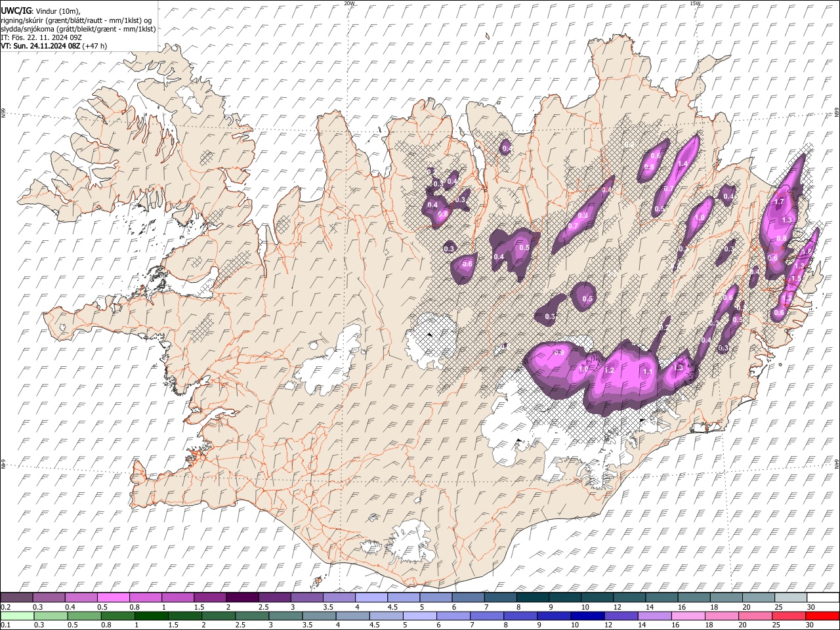
Task: Click the pale green lower swatch between 0.1 and 0.3
Action: [16, 616]
